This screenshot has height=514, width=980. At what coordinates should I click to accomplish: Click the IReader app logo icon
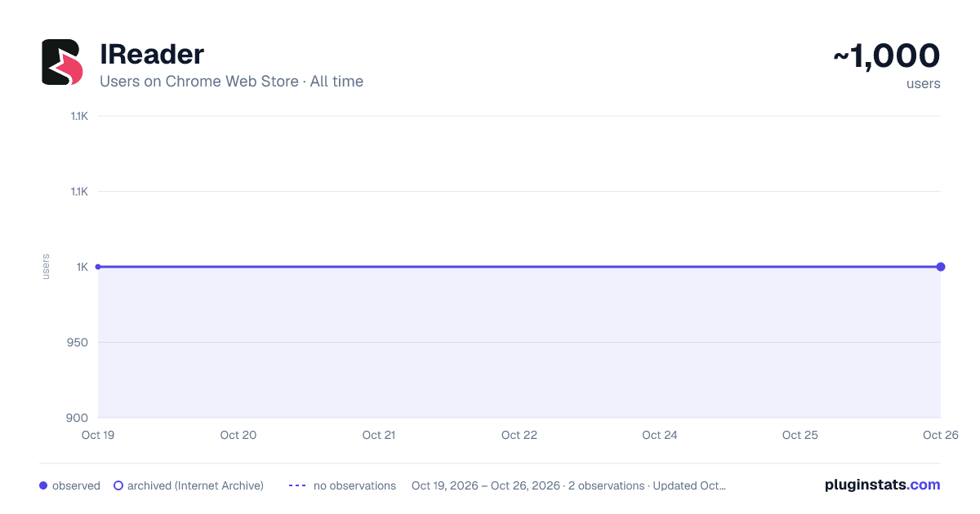(x=62, y=62)
